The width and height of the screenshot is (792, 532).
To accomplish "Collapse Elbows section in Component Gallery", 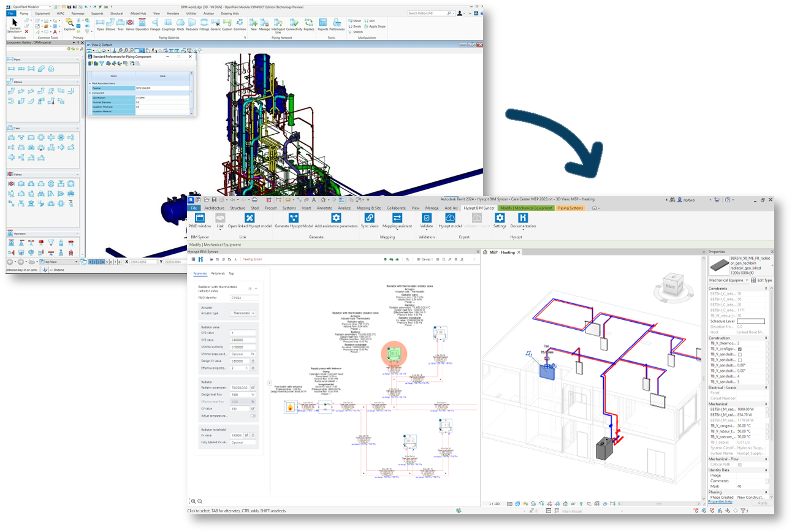I will [x=77, y=82].
